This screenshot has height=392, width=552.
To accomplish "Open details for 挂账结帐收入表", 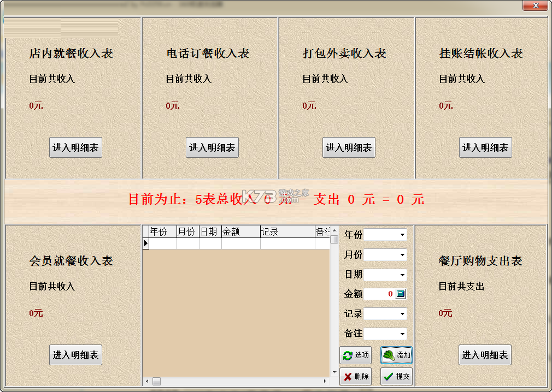I will coord(485,147).
